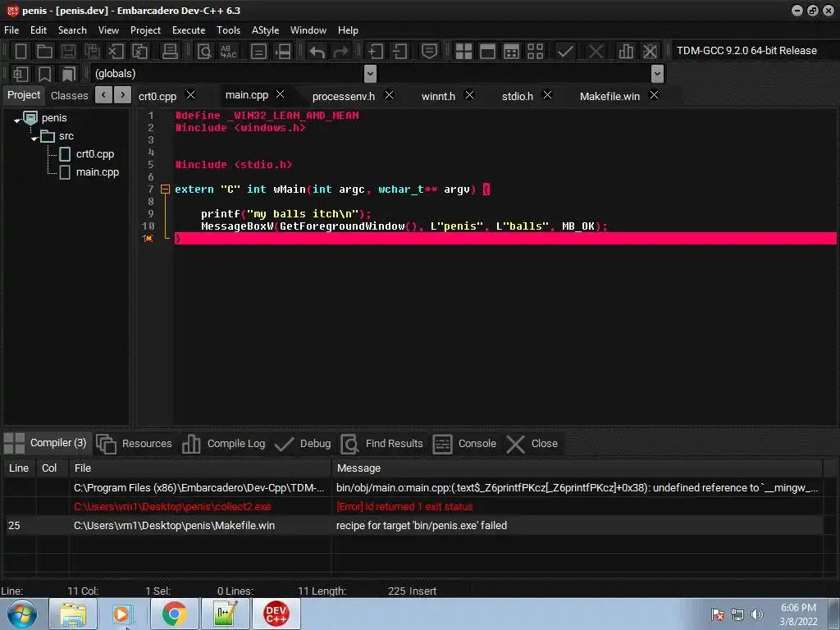Open the File menu
Screen dimensions: 840x630
pos(11,30)
